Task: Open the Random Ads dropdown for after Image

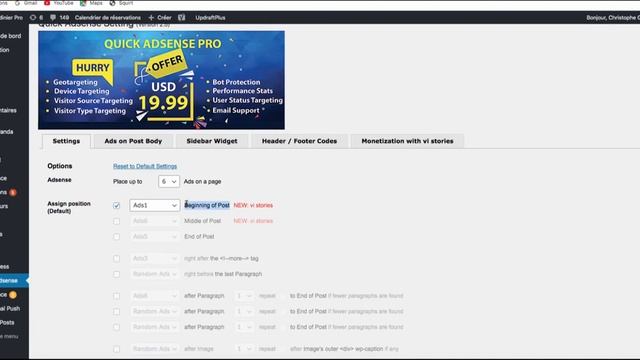Action: click(154, 349)
